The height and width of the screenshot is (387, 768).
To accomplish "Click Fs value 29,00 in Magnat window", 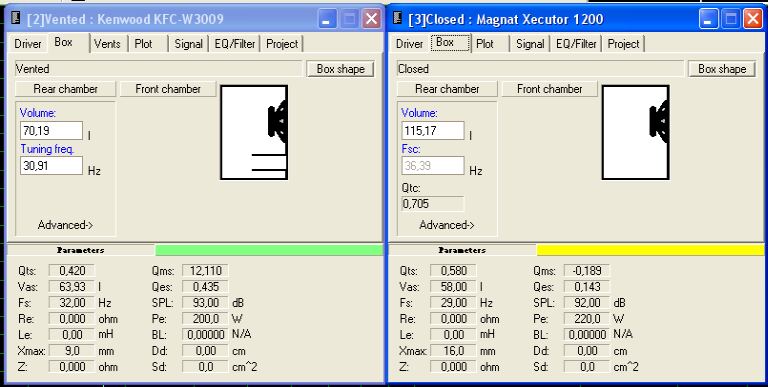I will pos(453,303).
